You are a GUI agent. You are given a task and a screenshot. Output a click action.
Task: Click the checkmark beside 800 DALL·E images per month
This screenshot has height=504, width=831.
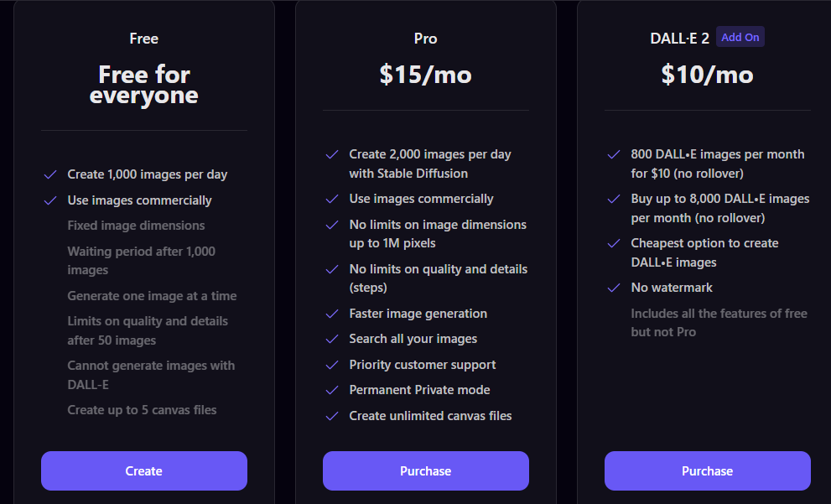(614, 154)
